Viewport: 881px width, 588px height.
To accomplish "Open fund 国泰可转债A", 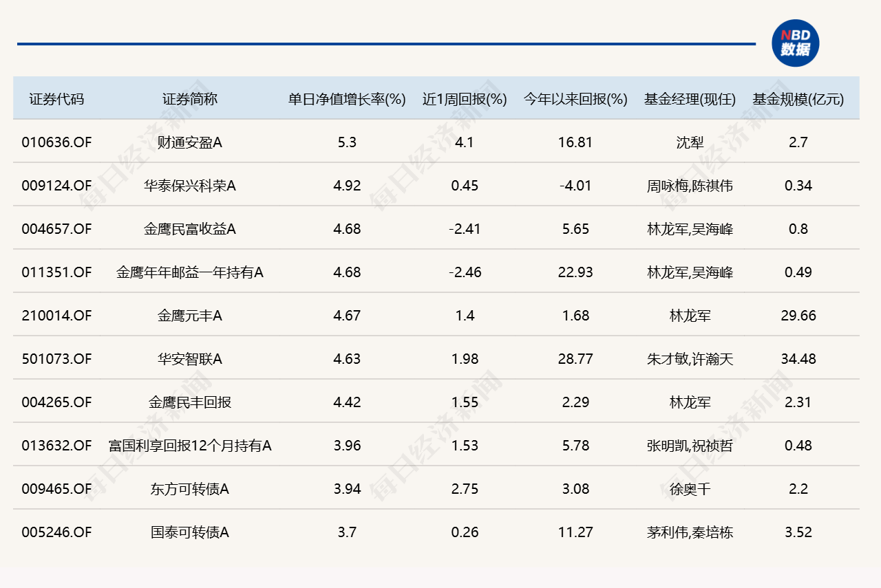I will [190, 532].
